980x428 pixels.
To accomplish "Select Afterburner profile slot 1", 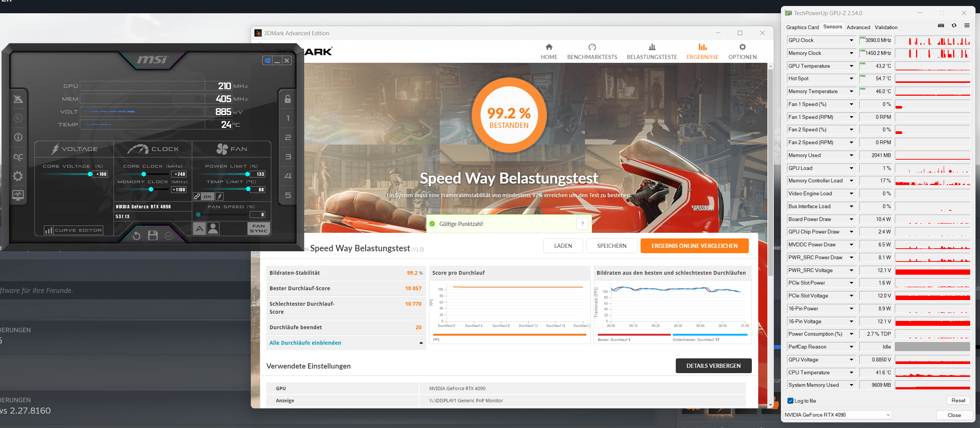I will pos(288,118).
